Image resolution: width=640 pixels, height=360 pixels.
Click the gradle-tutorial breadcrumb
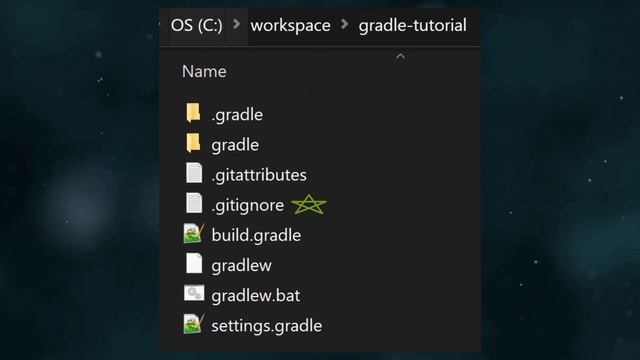click(x=413, y=25)
